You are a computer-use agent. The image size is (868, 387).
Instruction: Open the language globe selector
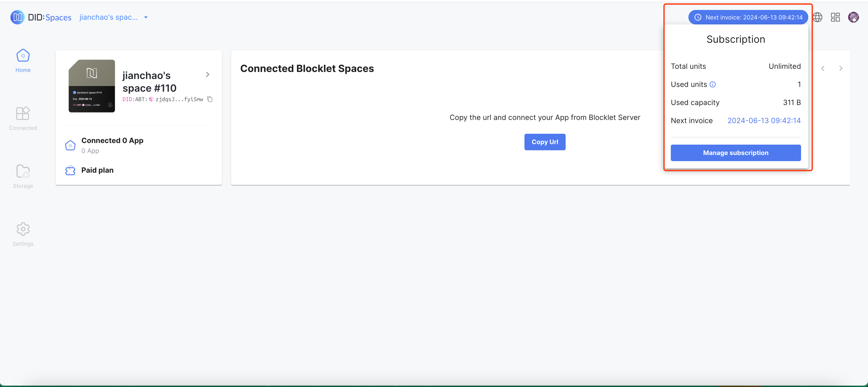(x=818, y=17)
